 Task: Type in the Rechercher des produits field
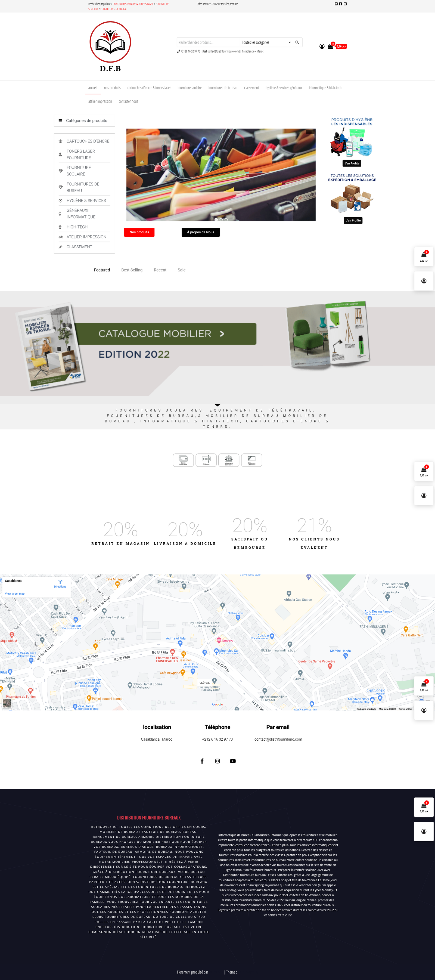click(207, 42)
